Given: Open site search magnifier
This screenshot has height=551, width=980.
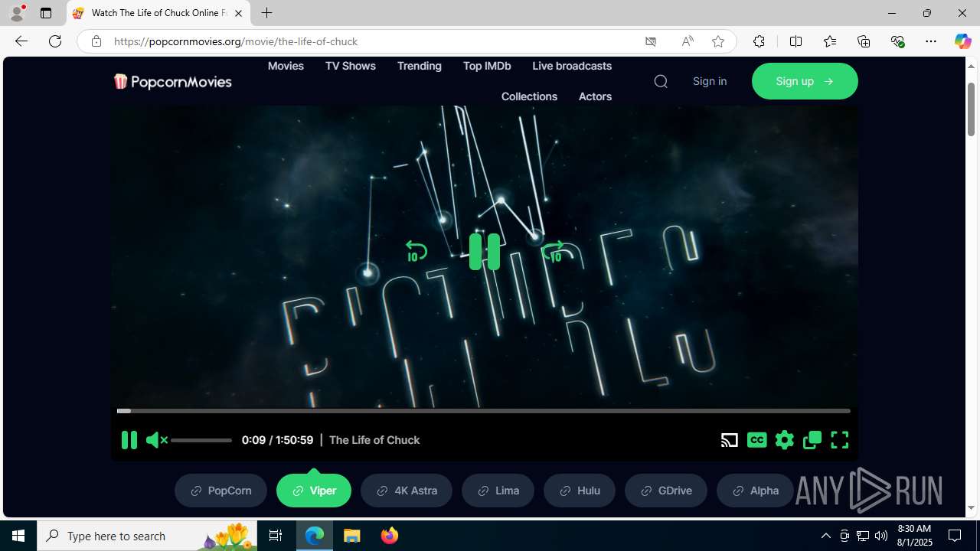Looking at the screenshot, I should coord(661,81).
